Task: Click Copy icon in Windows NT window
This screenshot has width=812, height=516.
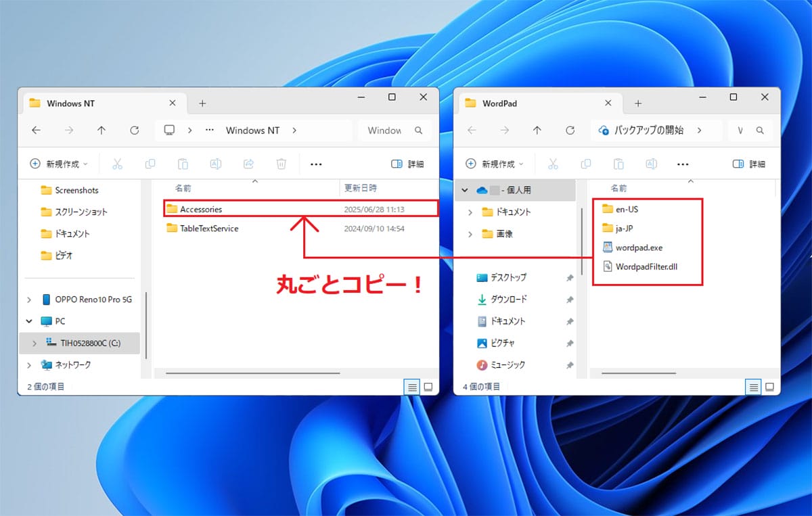Action: pyautogui.click(x=150, y=164)
